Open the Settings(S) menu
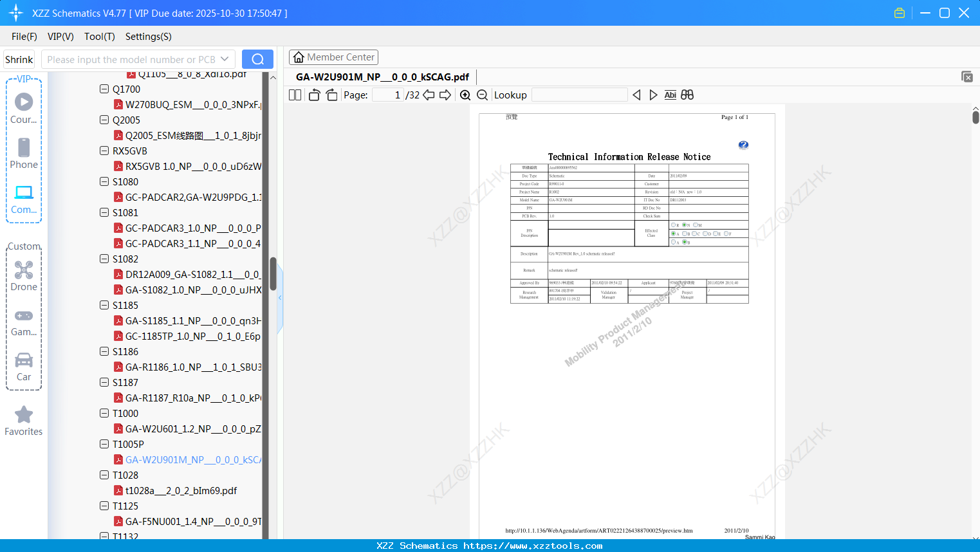This screenshot has height=552, width=980. click(149, 37)
